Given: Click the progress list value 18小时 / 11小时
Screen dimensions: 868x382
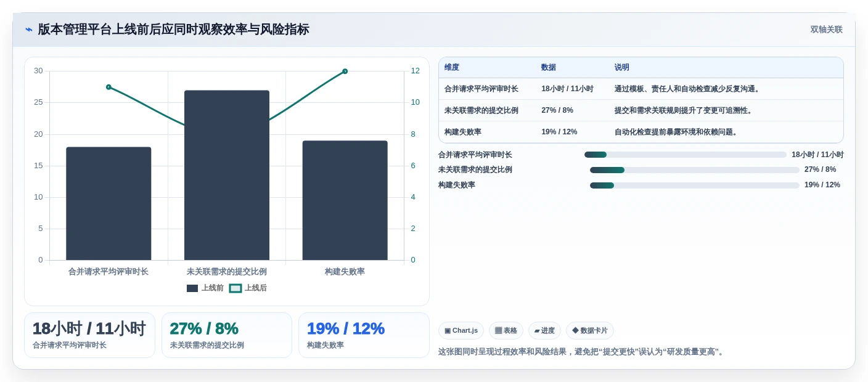Looking at the screenshot, I should pos(817,155).
